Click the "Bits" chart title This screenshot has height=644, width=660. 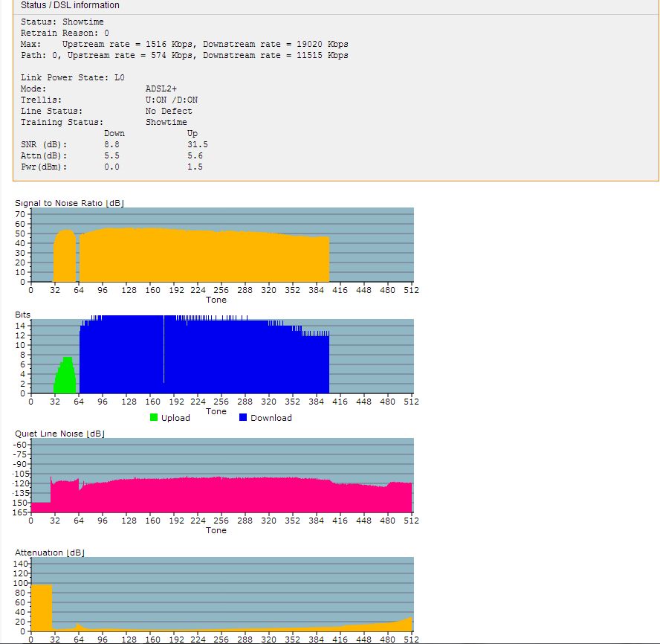point(23,315)
